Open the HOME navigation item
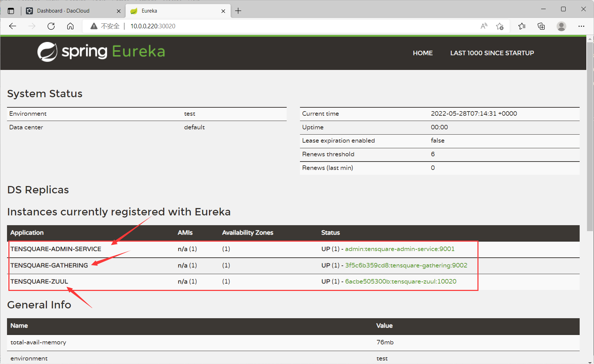Screen dimensions: 594x364 tap(423, 53)
